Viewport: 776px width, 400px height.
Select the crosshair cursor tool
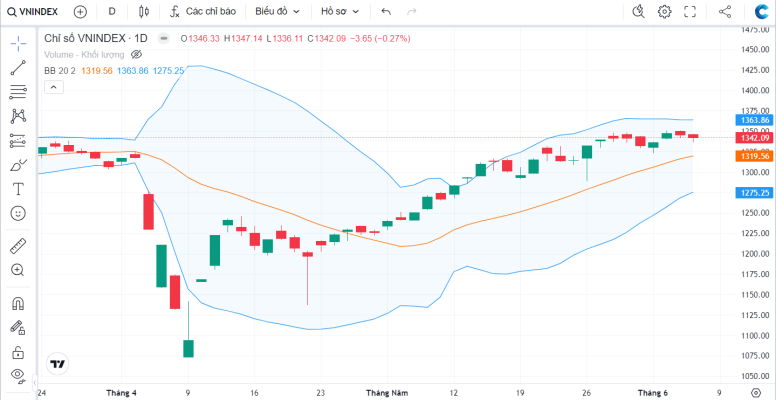18,44
